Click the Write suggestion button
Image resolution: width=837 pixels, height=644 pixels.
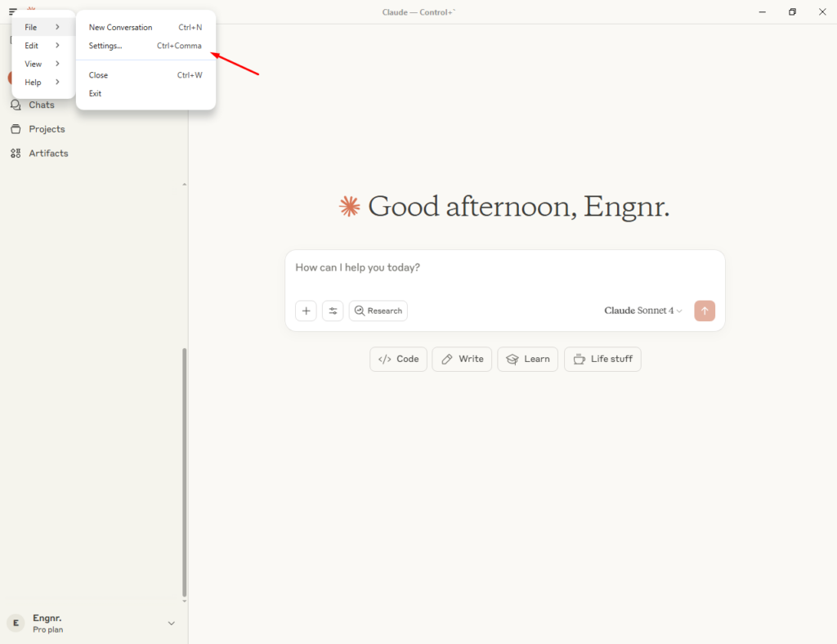click(x=462, y=359)
